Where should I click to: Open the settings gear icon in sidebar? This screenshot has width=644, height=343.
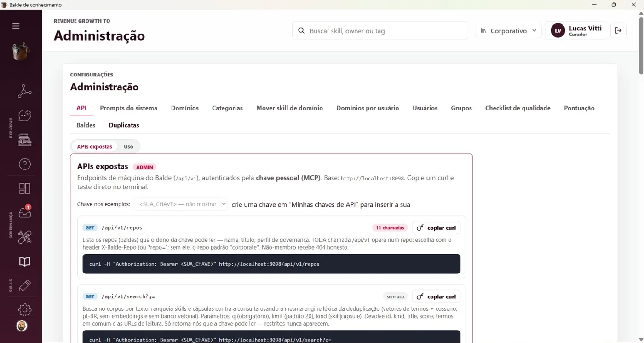pos(24,309)
